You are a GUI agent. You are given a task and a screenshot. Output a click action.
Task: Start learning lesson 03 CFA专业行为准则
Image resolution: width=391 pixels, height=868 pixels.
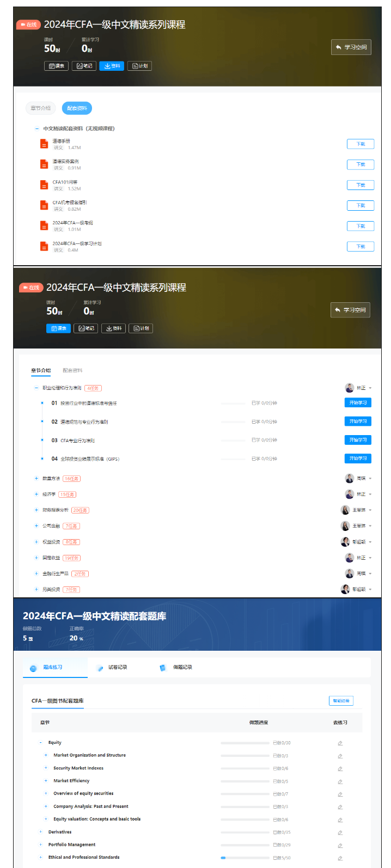(x=358, y=440)
